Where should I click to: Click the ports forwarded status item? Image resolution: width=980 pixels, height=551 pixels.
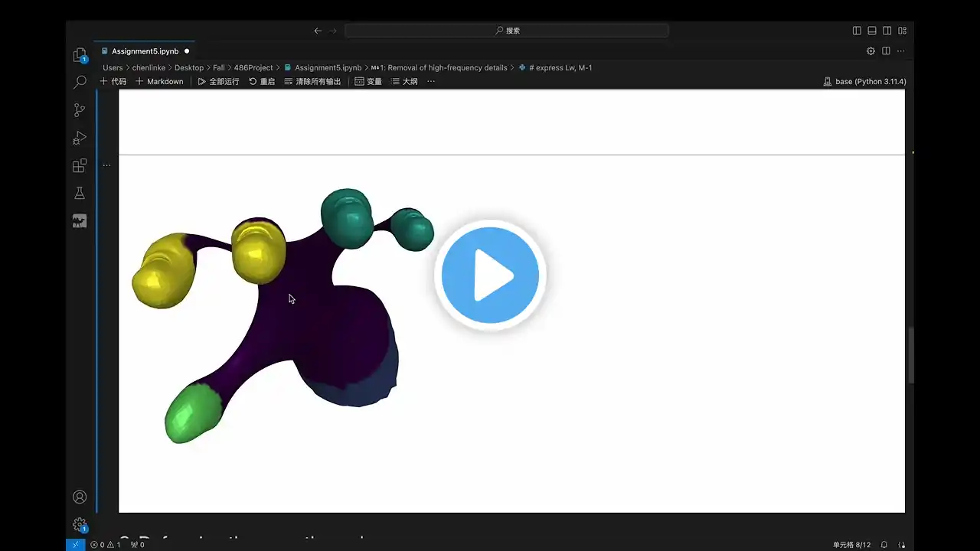coord(138,545)
